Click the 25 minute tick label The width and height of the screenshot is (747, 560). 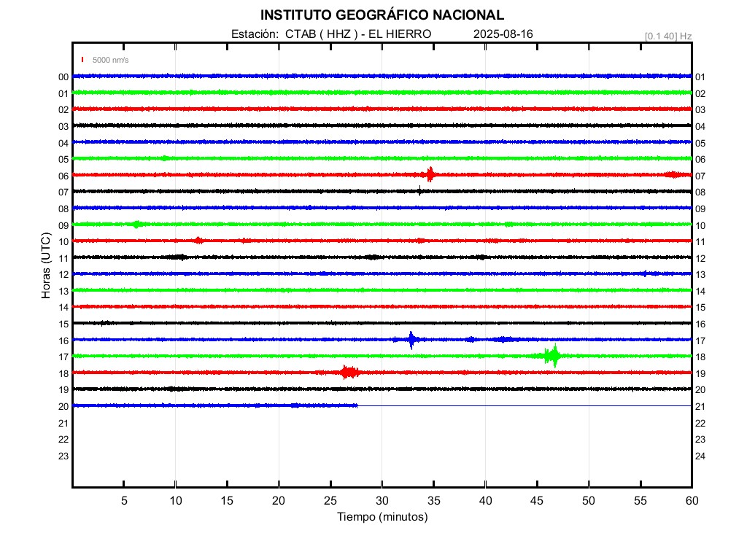pos(330,500)
